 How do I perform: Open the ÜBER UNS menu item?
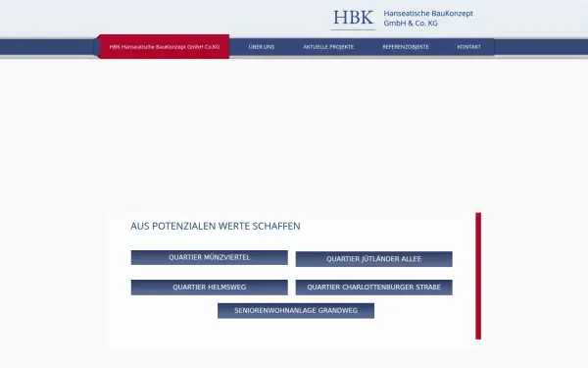pyautogui.click(x=262, y=47)
